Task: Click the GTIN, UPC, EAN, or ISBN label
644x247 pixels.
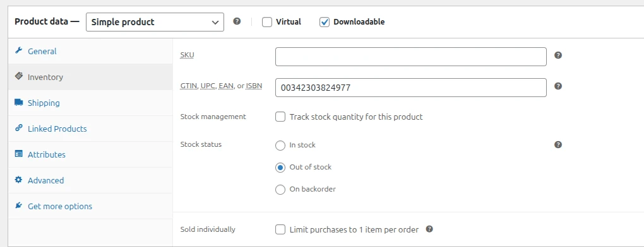Action: [x=221, y=86]
